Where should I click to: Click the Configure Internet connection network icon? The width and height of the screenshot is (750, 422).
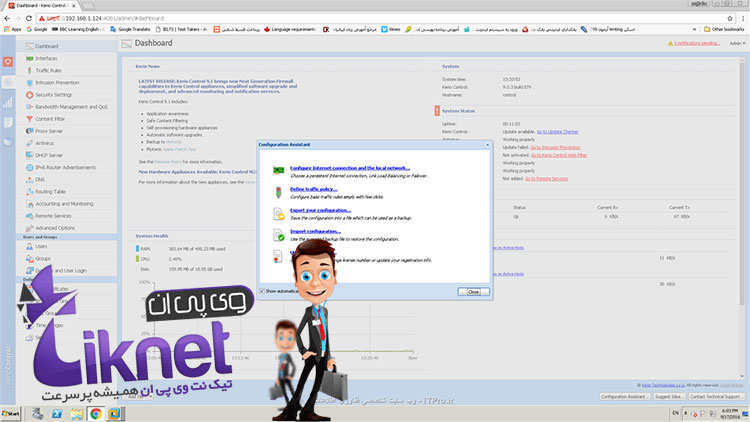click(x=278, y=171)
